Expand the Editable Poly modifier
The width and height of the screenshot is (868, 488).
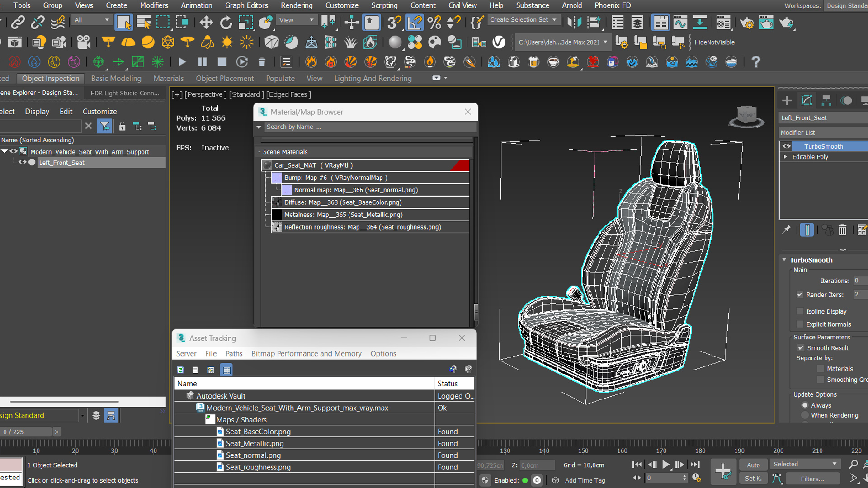click(x=786, y=157)
